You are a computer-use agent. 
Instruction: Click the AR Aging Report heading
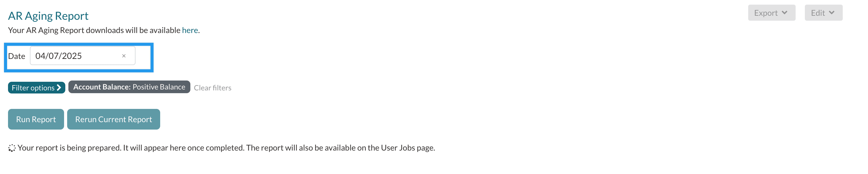coord(48,16)
